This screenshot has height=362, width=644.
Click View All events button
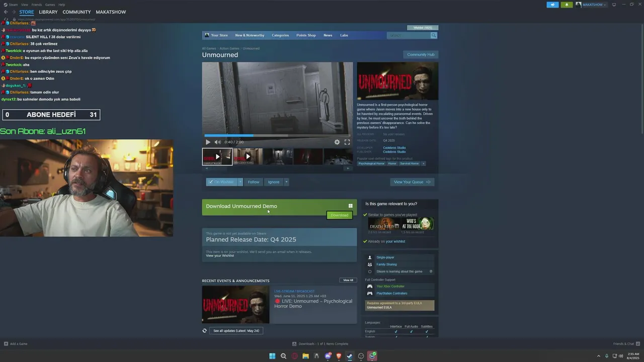coord(348,280)
